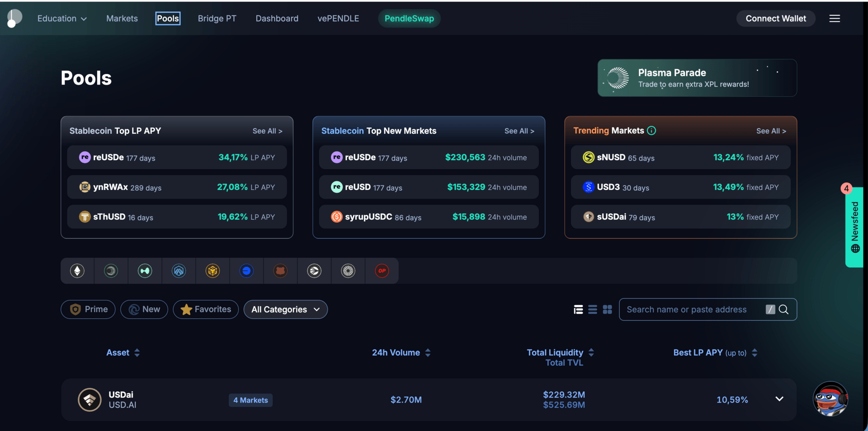Image resolution: width=868 pixels, height=431 pixels.
Task: Sort by Best LP APY
Action: pos(715,353)
